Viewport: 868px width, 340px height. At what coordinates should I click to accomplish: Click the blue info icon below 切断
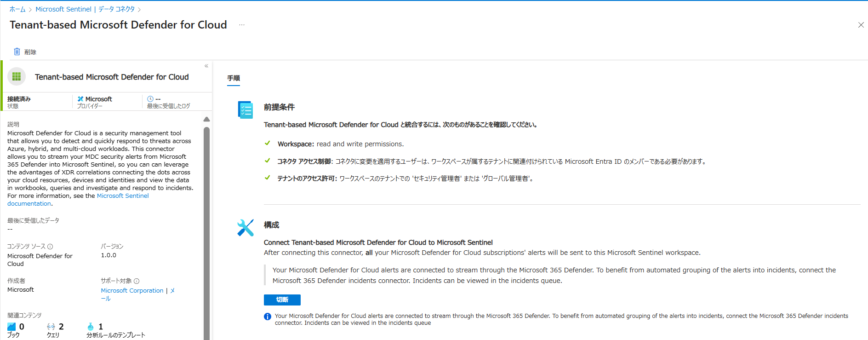coord(268,317)
